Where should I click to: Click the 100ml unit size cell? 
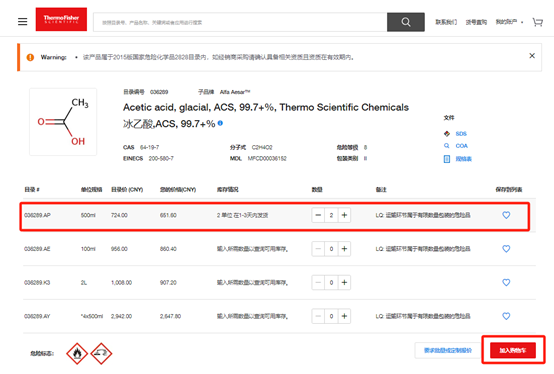point(88,249)
